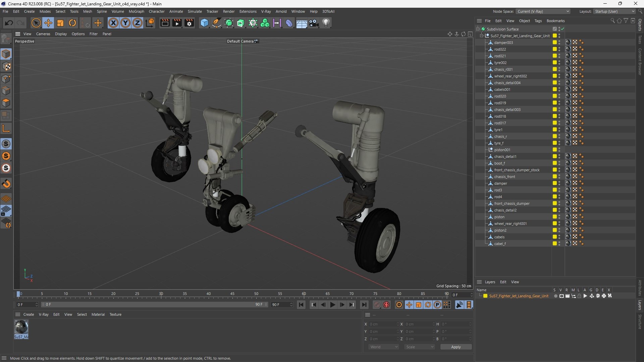Click stepper on 90 F end frame field

click(x=291, y=305)
